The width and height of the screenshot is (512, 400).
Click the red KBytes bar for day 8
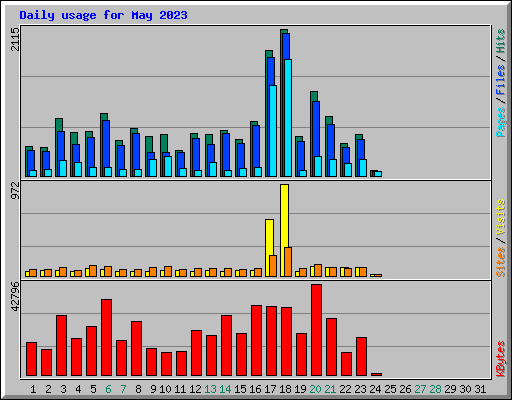click(x=136, y=348)
